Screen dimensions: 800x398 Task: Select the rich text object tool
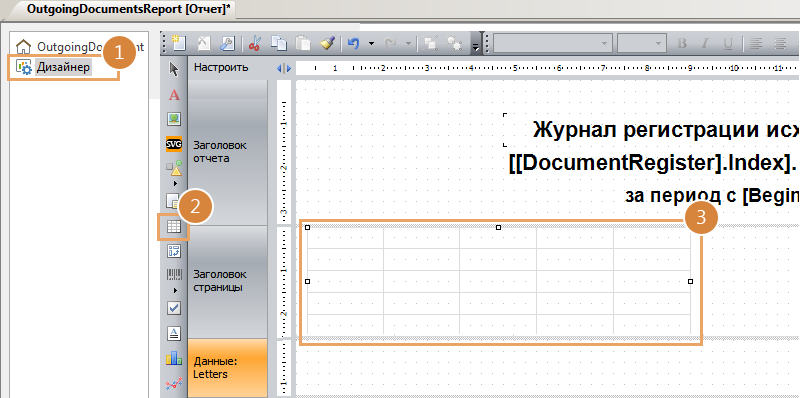pyautogui.click(x=174, y=333)
